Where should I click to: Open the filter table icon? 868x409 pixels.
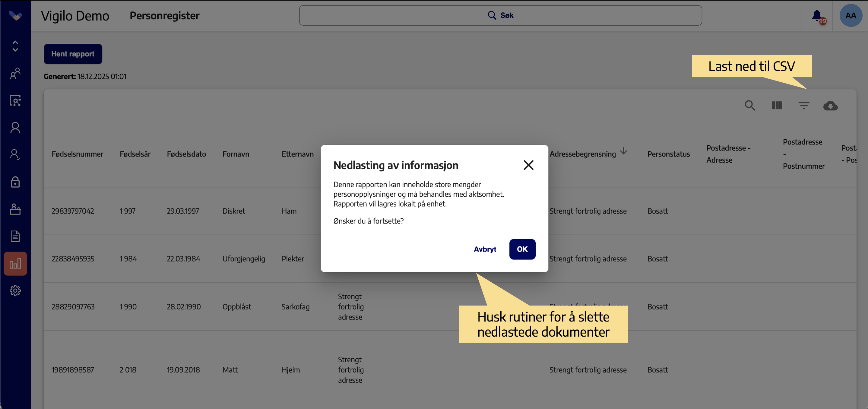pos(804,106)
